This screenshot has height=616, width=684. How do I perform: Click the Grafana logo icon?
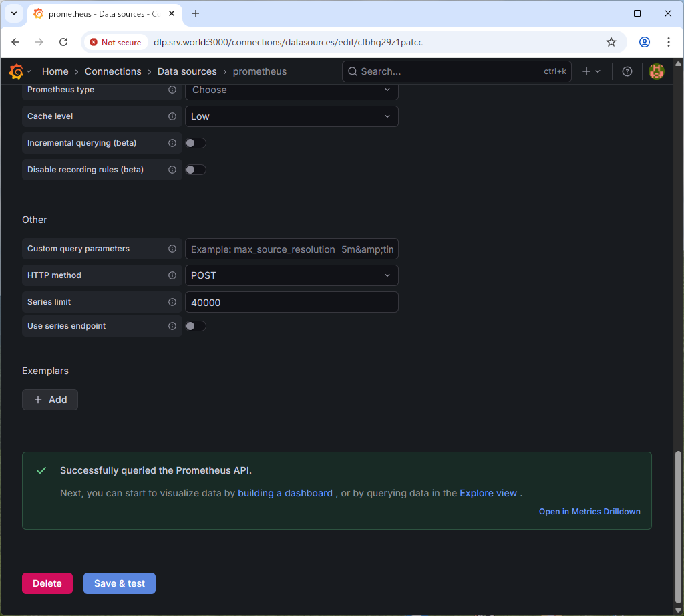(x=17, y=71)
